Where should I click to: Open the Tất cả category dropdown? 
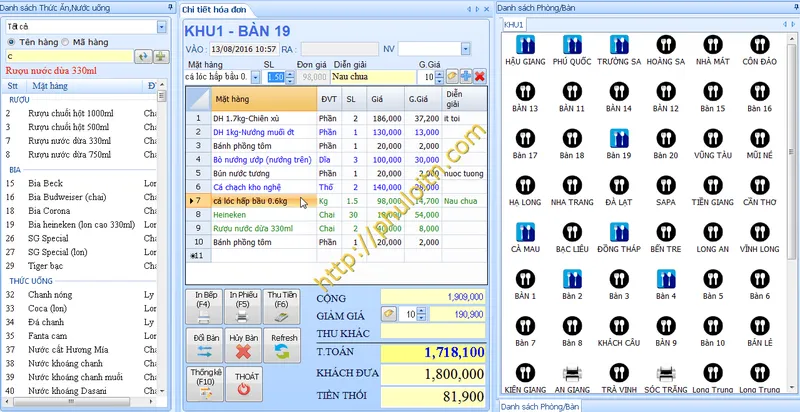pos(161,27)
